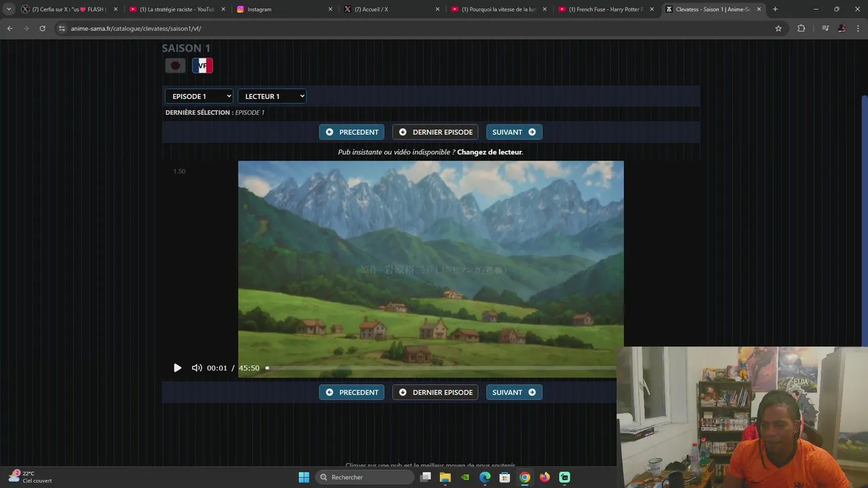Screen dimensions: 868x488
Task: Open Google Chrome from taskbar
Action: tap(525, 477)
